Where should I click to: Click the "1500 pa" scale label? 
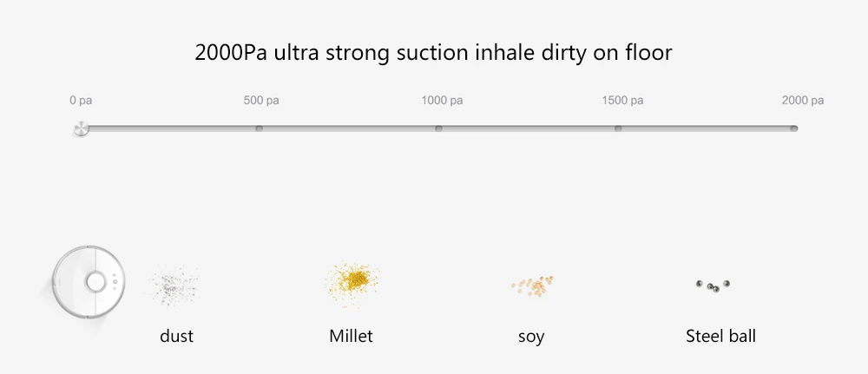(x=622, y=101)
